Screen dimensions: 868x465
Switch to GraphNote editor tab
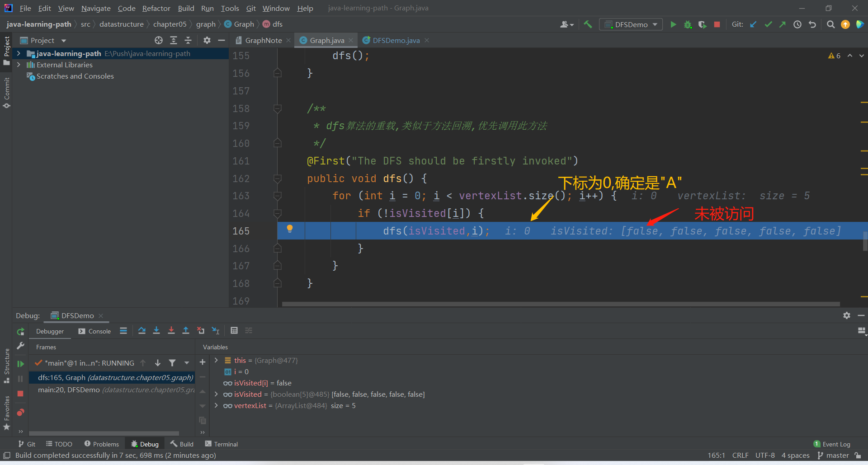(x=263, y=40)
